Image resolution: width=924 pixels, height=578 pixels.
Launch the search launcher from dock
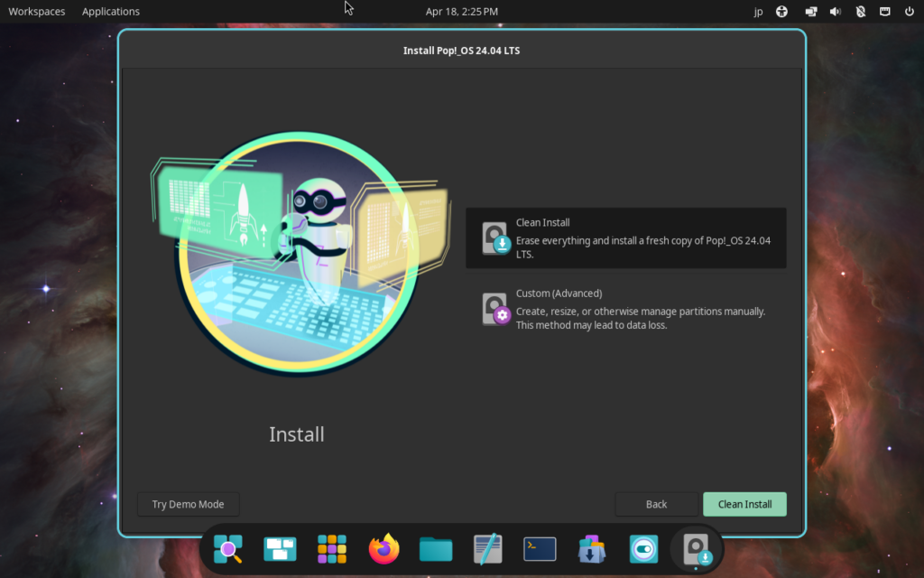pyautogui.click(x=227, y=548)
